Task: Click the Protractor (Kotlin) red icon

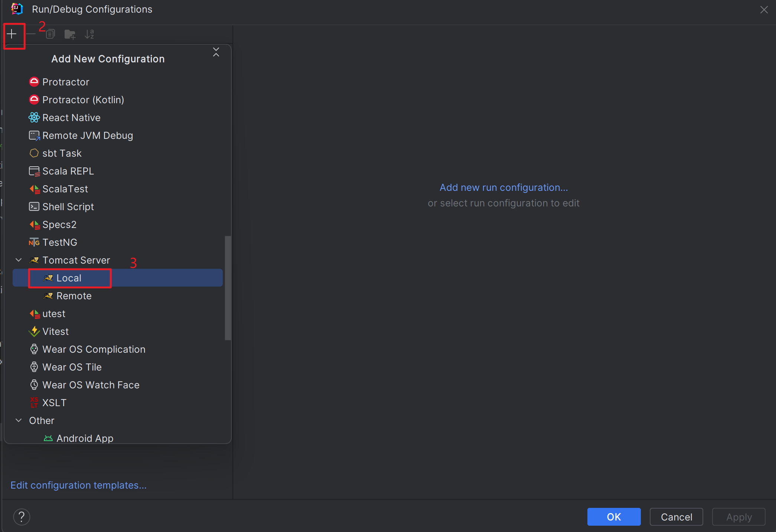Action: point(34,99)
